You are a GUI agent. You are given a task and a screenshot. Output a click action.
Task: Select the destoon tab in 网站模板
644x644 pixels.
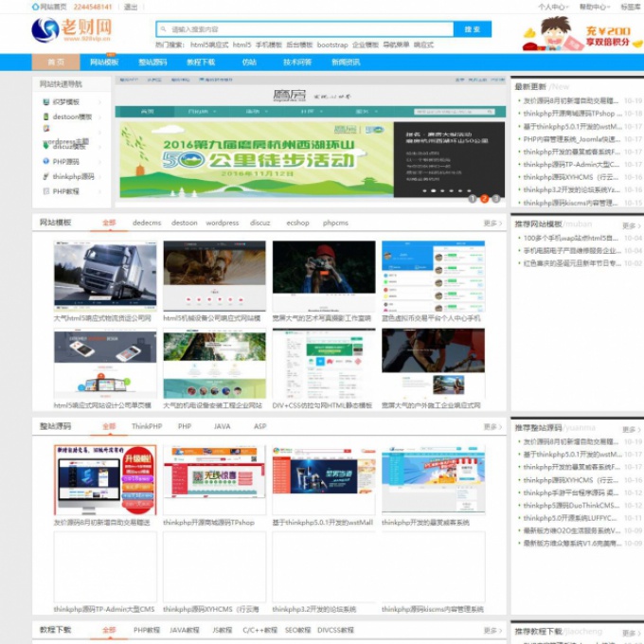pos(185,223)
